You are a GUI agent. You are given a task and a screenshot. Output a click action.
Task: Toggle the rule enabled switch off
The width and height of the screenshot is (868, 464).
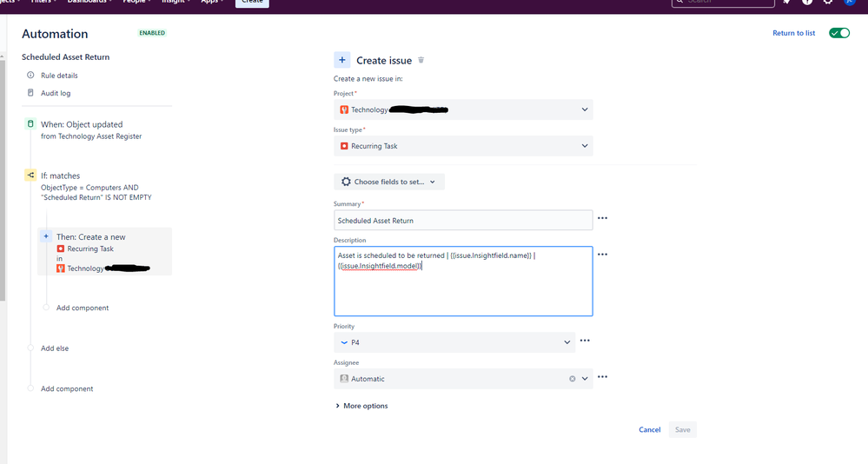point(839,33)
